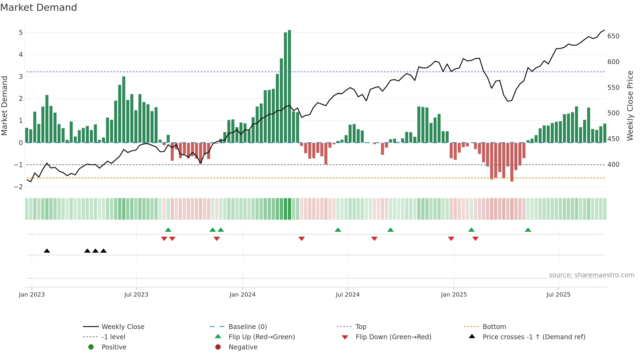Click the Jan 2024 x-axis label

point(243,295)
